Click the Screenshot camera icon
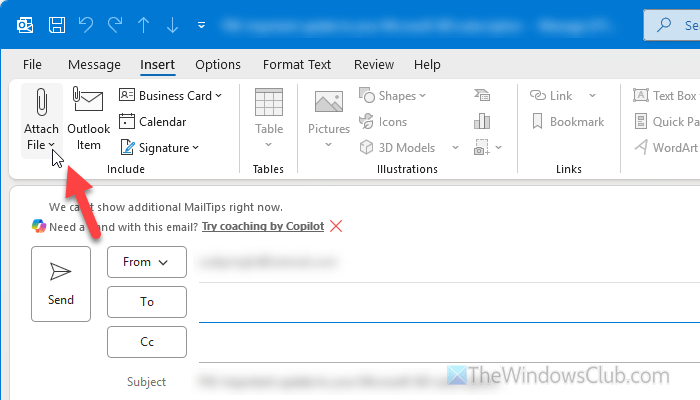This screenshot has width=700, height=400. point(482,147)
